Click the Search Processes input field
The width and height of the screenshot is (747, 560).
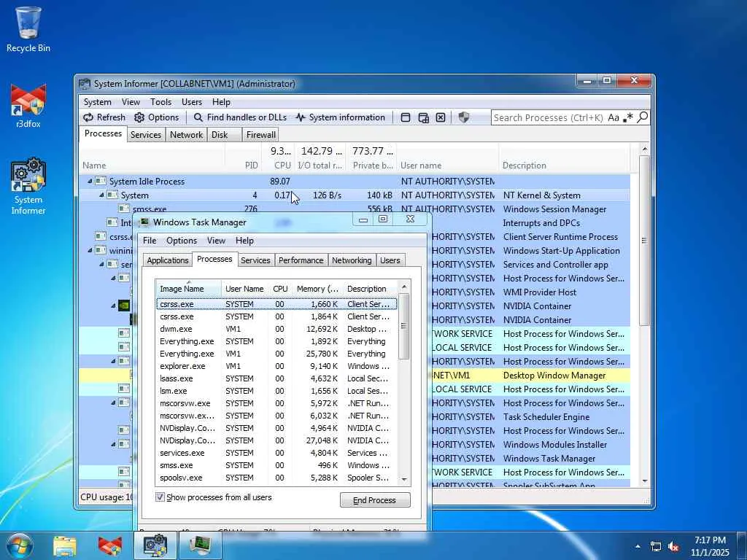coord(548,117)
